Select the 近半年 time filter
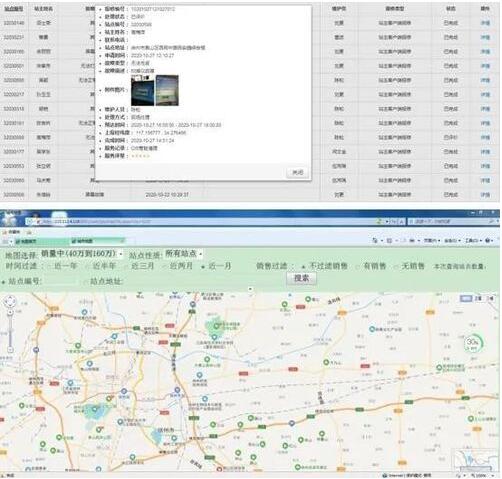Screen dimensions: 502x479 pyautogui.click(x=101, y=266)
